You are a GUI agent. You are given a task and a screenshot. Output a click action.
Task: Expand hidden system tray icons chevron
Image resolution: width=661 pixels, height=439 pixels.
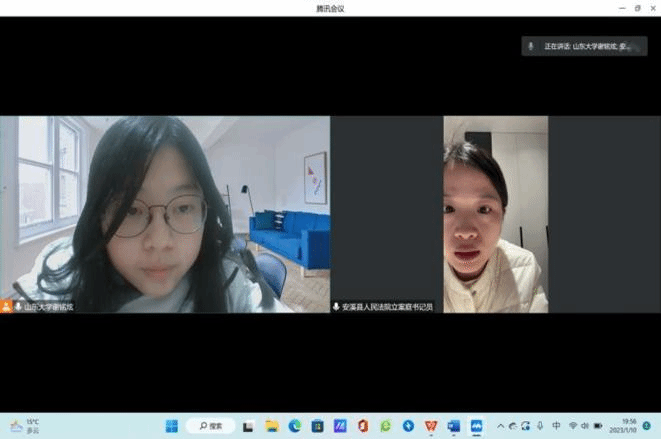coord(501,426)
